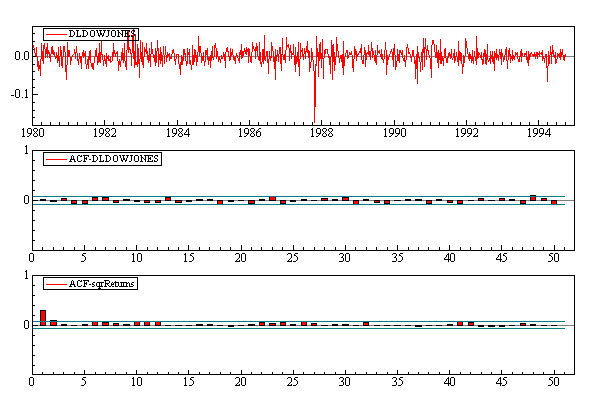Click red line sample in DLDOWJONES legend
600x400 pixels.
pos(55,33)
